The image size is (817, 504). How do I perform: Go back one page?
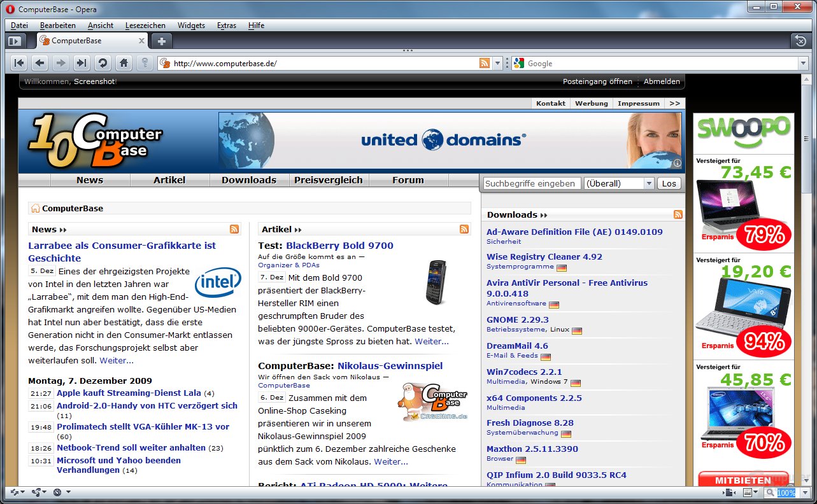[39, 63]
